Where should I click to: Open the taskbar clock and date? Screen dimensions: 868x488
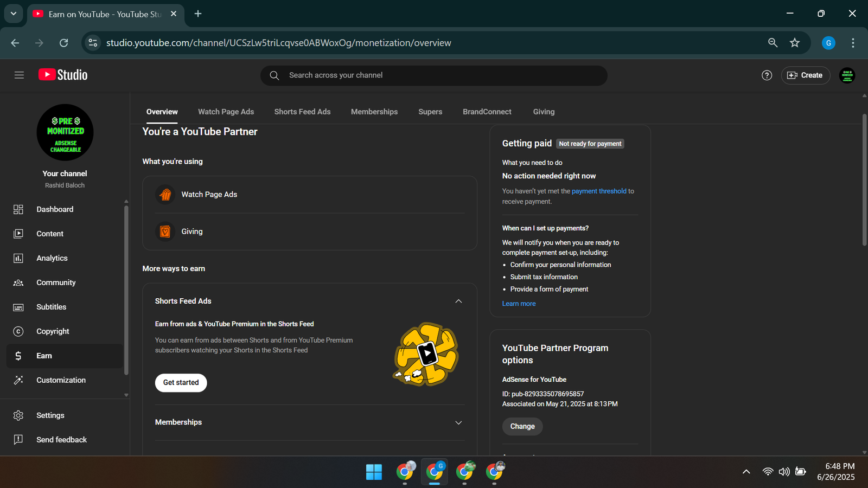pyautogui.click(x=836, y=472)
